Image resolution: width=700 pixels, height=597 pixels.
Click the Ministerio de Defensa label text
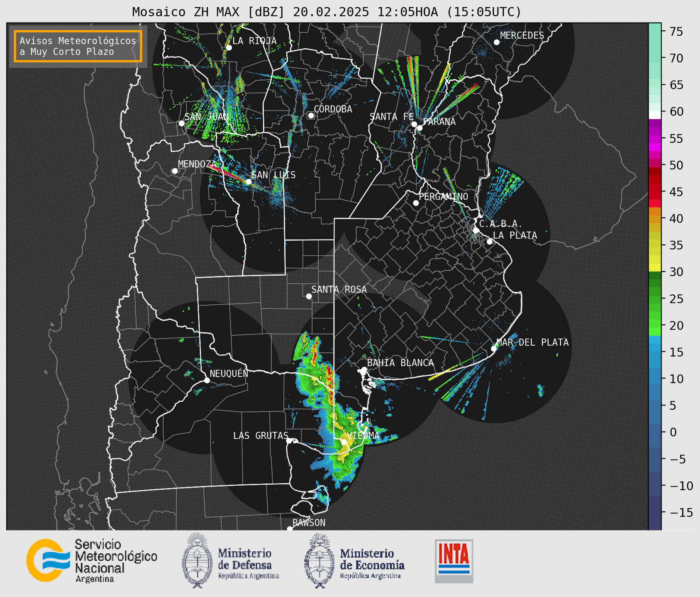[249, 564]
